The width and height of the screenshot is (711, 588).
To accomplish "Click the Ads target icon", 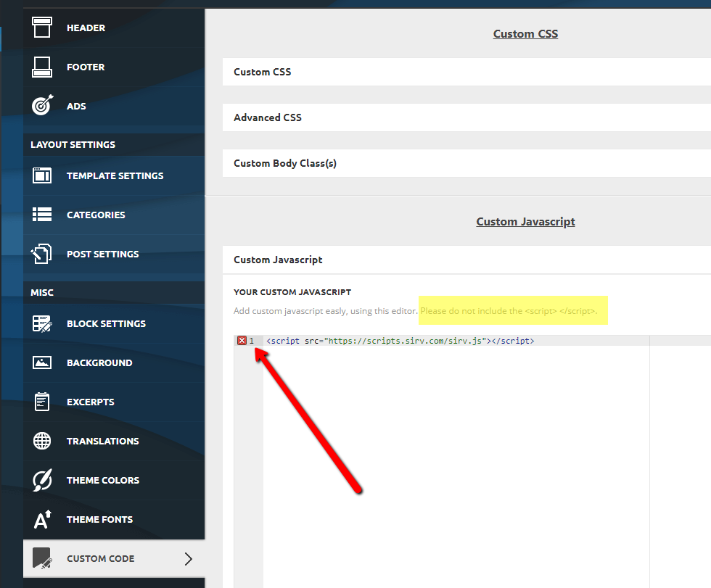I will pyautogui.click(x=42, y=105).
